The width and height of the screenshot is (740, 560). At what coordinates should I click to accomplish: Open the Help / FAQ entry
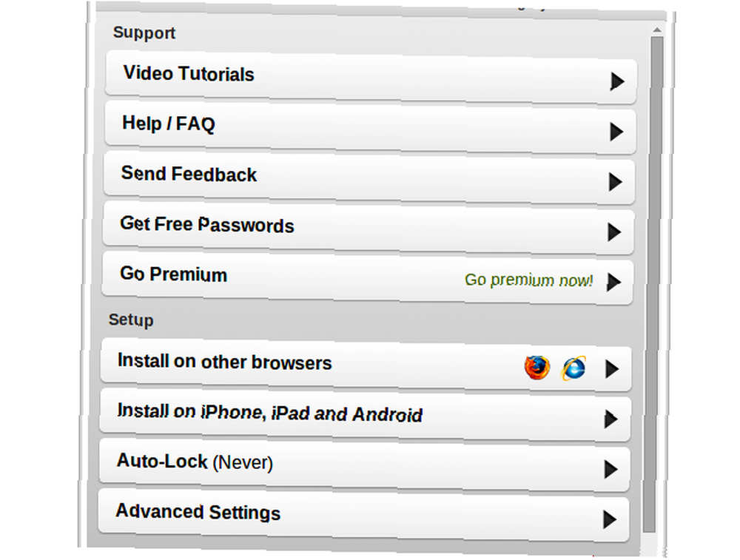(x=371, y=128)
